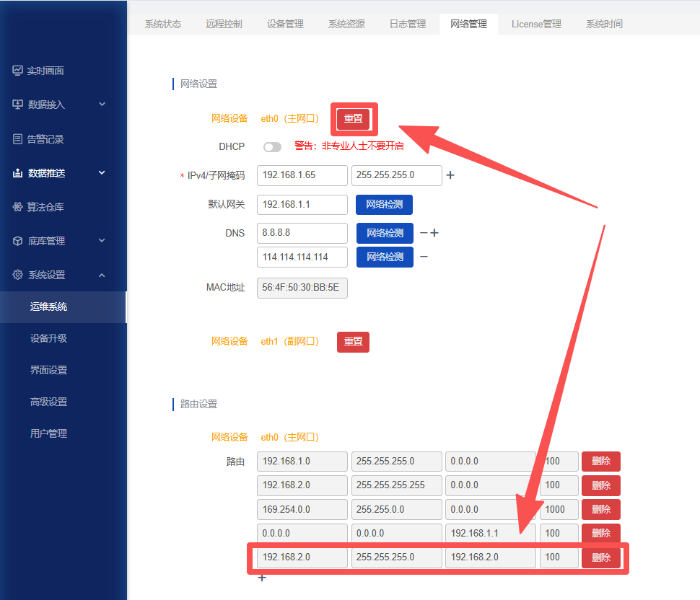The image size is (700, 600).
Task: Run network check for default gateway
Action: 384,205
